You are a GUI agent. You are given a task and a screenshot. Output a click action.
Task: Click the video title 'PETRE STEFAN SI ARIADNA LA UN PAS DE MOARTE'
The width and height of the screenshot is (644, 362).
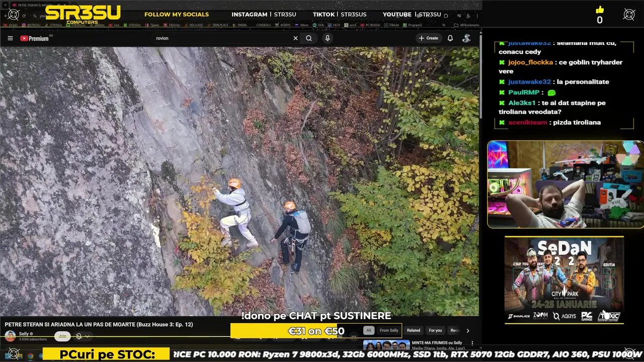pos(99,325)
